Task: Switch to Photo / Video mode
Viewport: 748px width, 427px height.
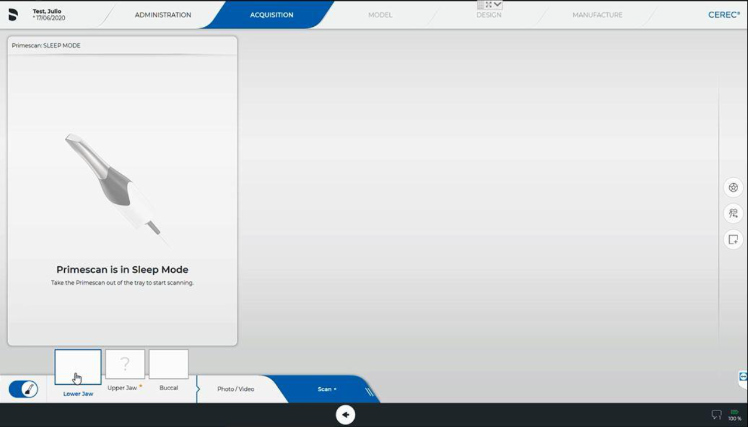Action: point(236,389)
